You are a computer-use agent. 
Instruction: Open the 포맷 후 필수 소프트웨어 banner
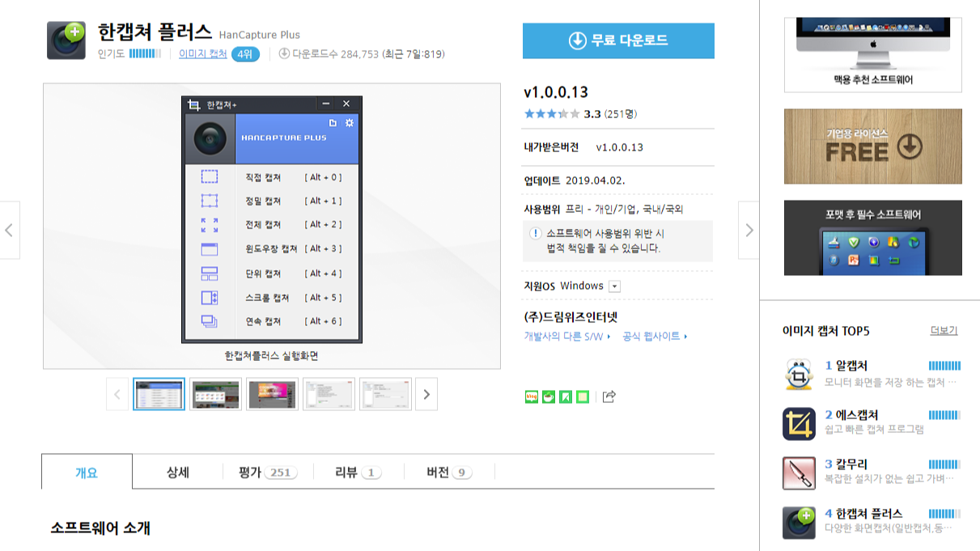873,238
